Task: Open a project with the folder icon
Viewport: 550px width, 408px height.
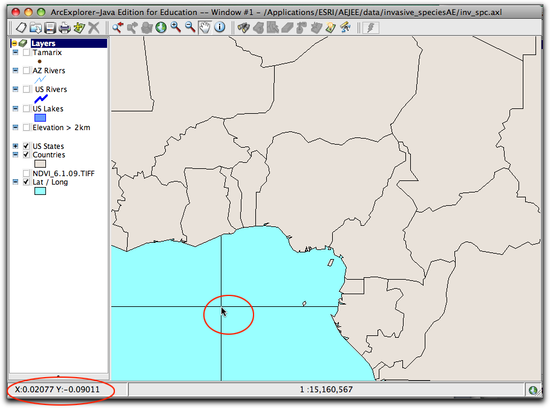Action: click(x=35, y=27)
